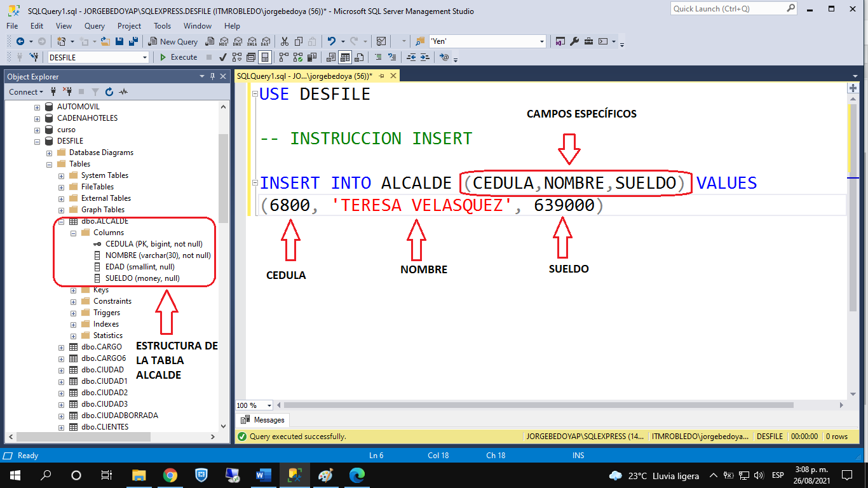Image resolution: width=868 pixels, height=488 pixels.
Task: Click the Activity Monitor icon in Object Explorer
Action: click(123, 91)
